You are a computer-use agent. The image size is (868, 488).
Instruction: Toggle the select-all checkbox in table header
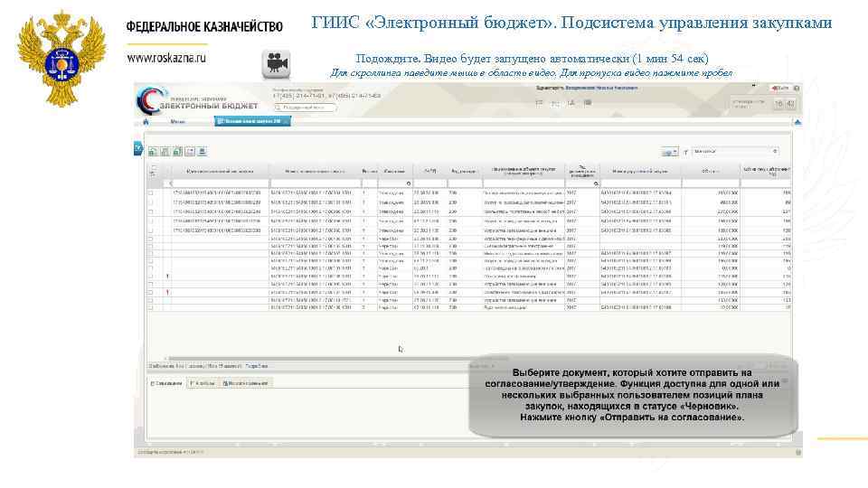[x=154, y=168]
